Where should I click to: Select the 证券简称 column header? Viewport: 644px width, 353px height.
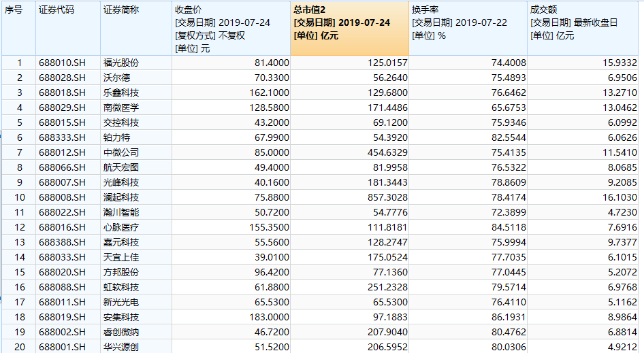pyautogui.click(x=120, y=10)
